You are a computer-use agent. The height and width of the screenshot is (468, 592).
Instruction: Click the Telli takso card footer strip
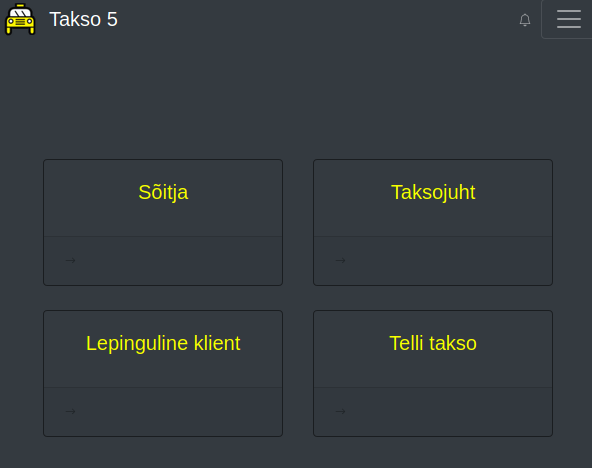tap(433, 412)
